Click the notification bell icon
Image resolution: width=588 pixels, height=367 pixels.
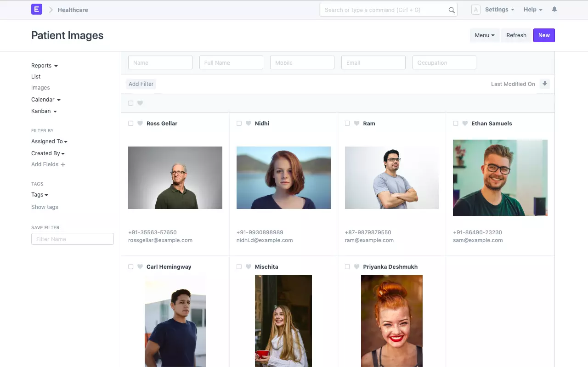coord(554,9)
